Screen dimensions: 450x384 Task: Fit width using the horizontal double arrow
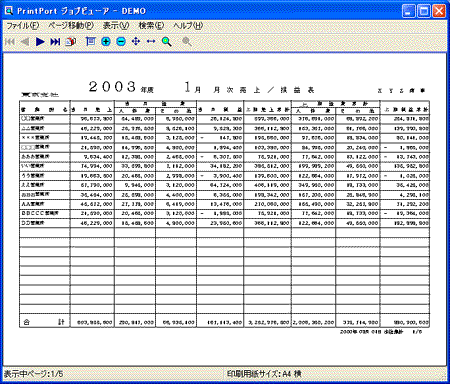coord(151,41)
